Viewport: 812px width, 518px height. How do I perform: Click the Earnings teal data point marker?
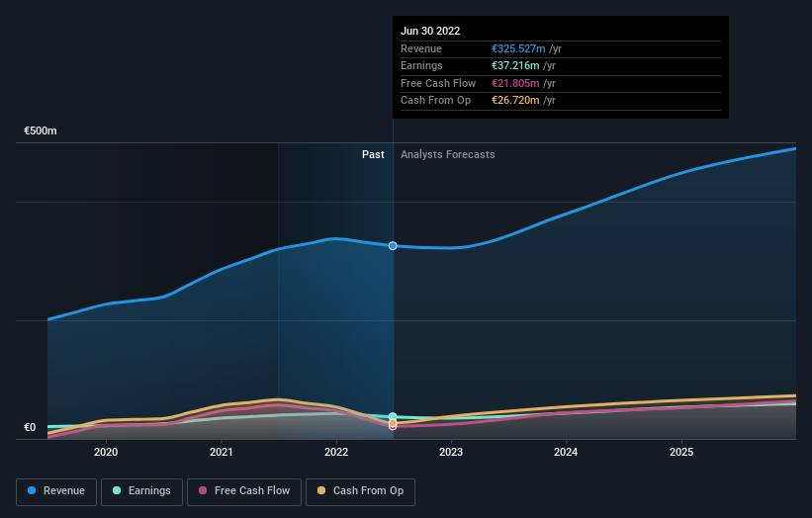[393, 416]
